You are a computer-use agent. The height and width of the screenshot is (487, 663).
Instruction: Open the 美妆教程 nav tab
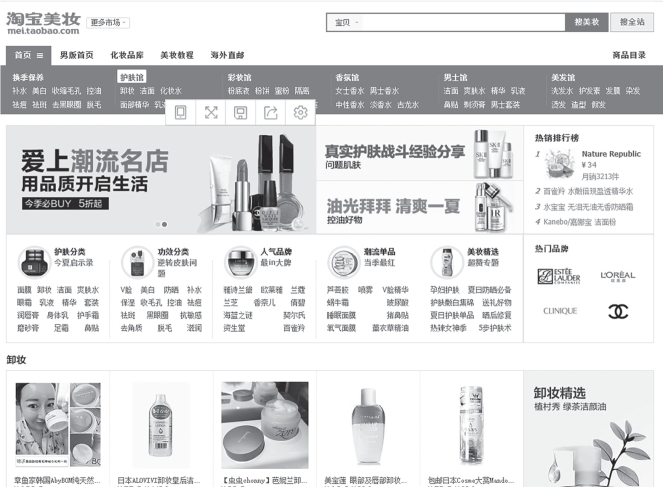(177, 55)
